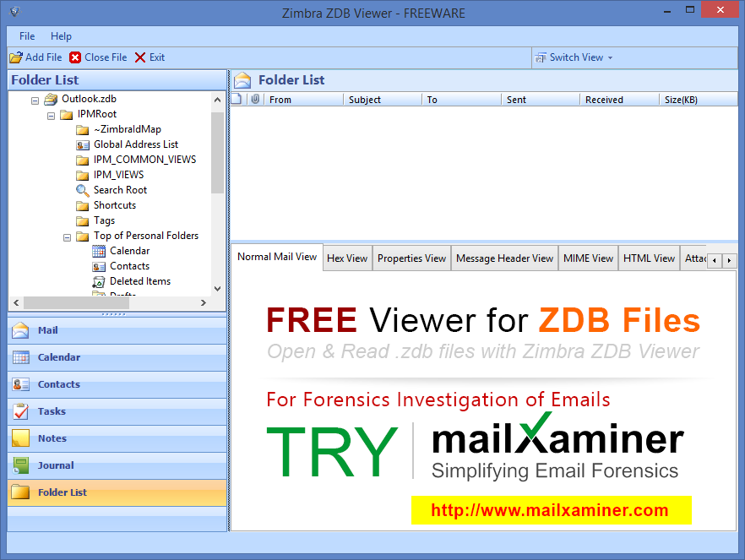Image resolution: width=745 pixels, height=560 pixels.
Task: Select the Mail navigation button
Action: click(x=117, y=330)
